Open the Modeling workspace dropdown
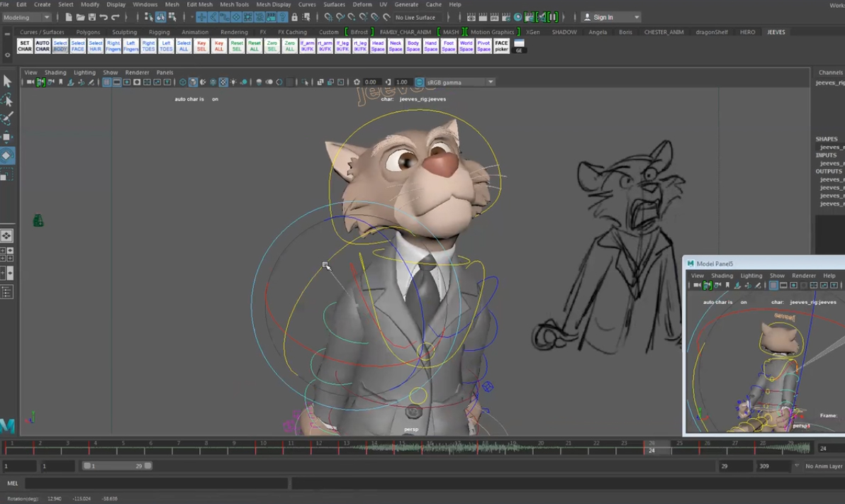Image resolution: width=845 pixels, height=504 pixels. tap(27, 17)
